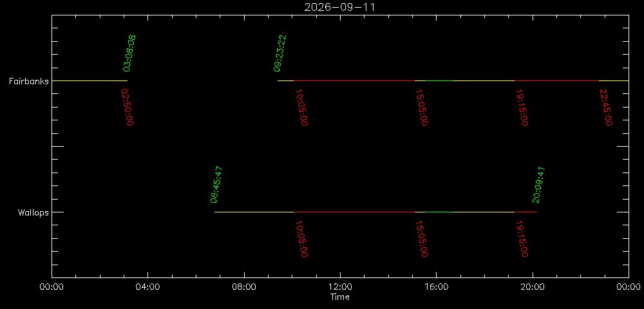Click the red 02:50:00 Fairbanks timestamp

click(128, 107)
